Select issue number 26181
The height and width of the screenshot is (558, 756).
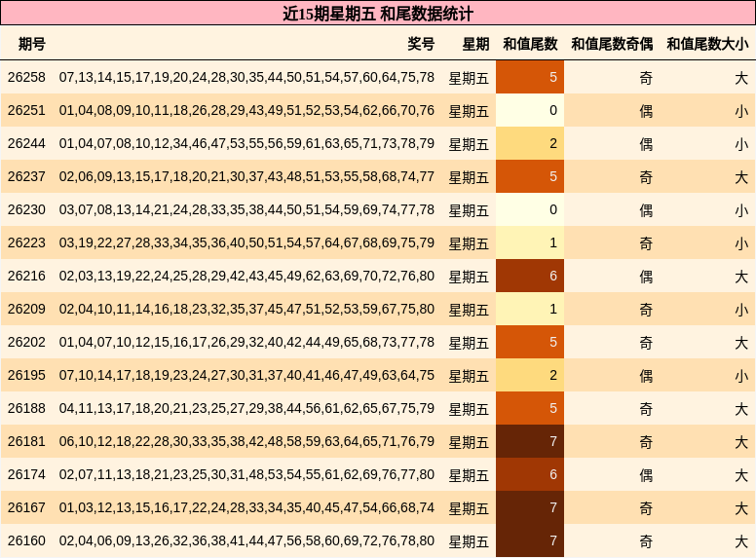(26, 441)
